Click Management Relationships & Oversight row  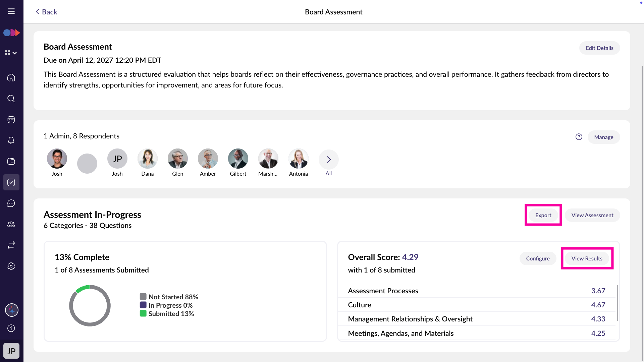(477, 319)
